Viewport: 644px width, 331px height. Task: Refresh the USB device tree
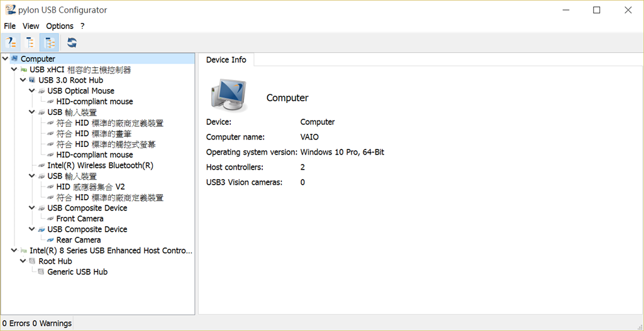[72, 43]
